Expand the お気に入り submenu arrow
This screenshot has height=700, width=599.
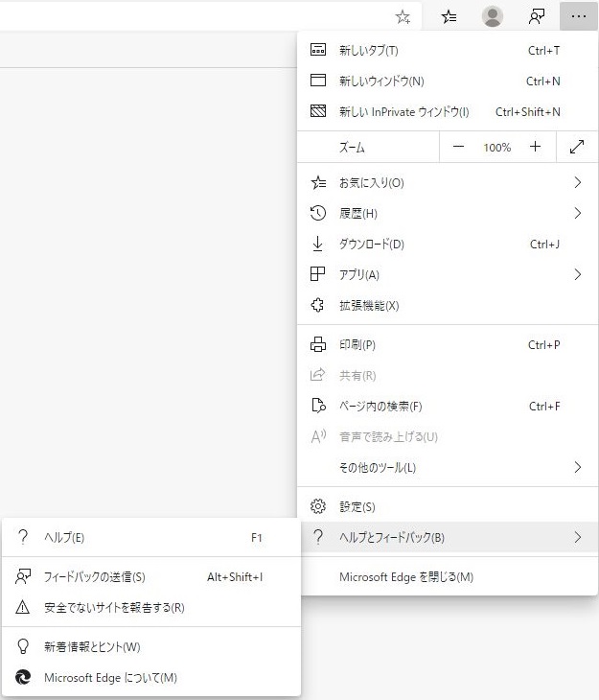pyautogui.click(x=578, y=182)
